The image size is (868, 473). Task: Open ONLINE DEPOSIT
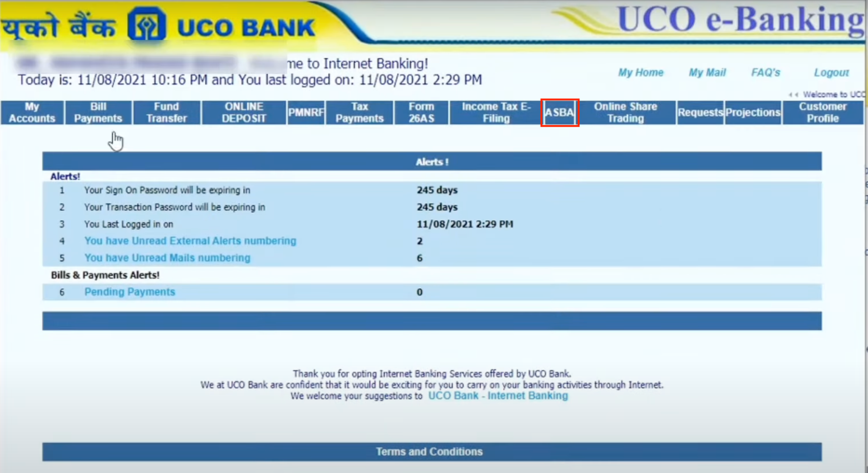click(x=244, y=112)
